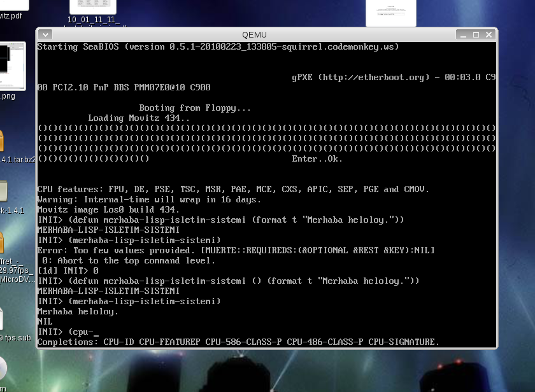Click the NIL output line

pyautogui.click(x=45, y=322)
